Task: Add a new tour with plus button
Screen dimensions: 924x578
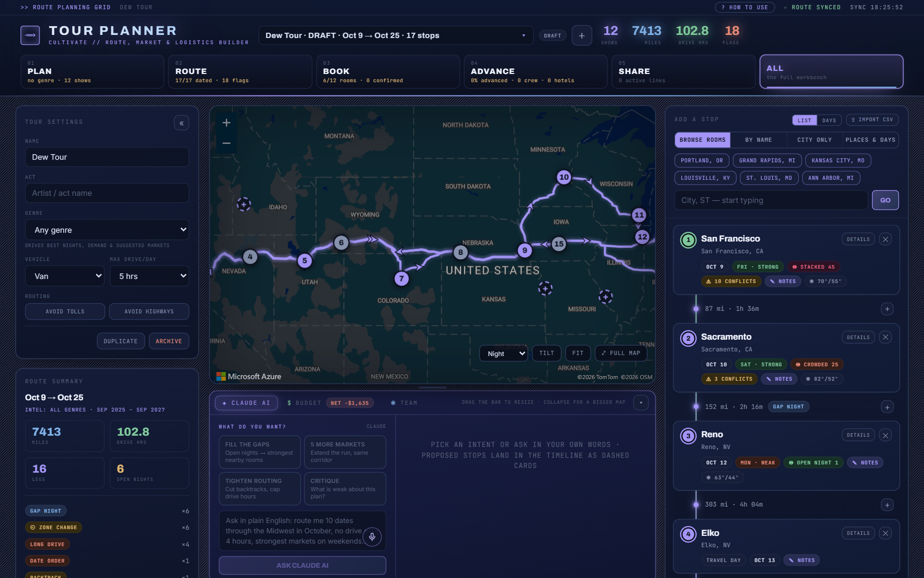Action: coord(582,35)
